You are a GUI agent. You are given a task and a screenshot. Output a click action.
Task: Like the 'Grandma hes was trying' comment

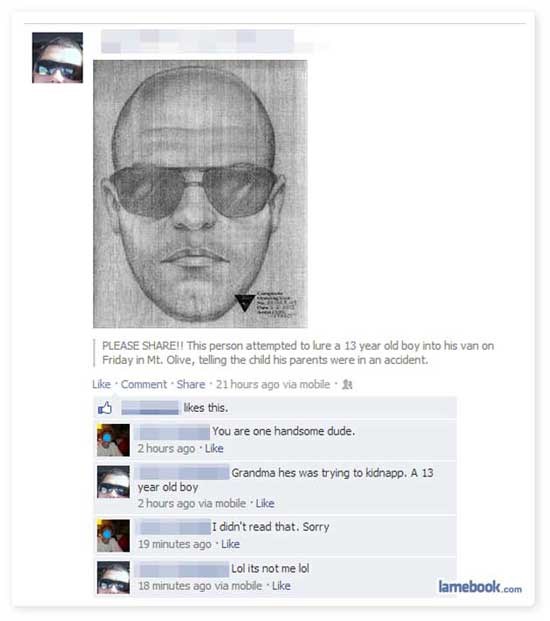click(x=265, y=503)
